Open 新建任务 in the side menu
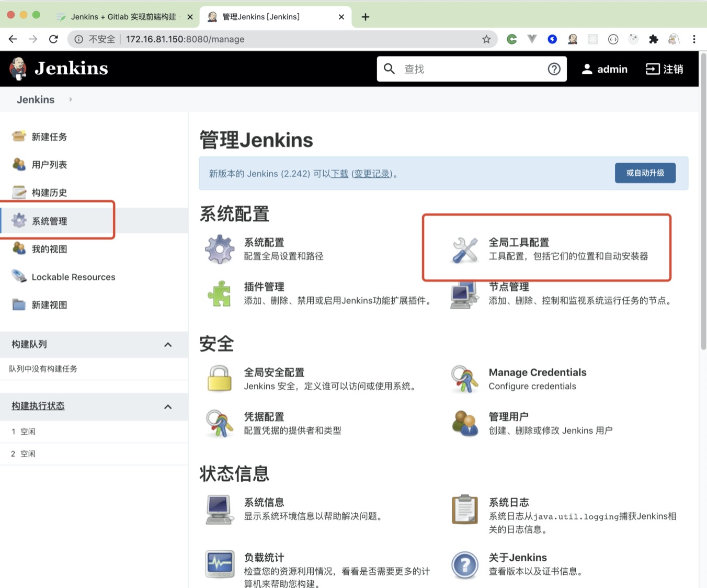The image size is (707, 588). 49,137
